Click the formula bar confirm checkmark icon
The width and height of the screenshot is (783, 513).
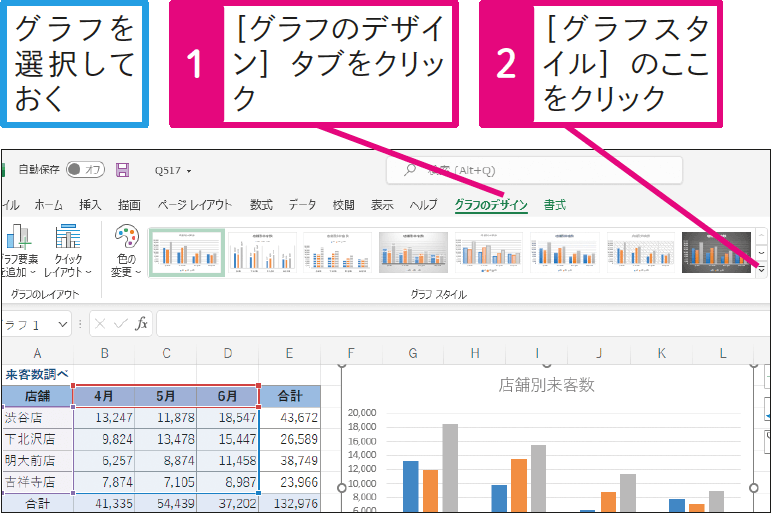pos(120,324)
